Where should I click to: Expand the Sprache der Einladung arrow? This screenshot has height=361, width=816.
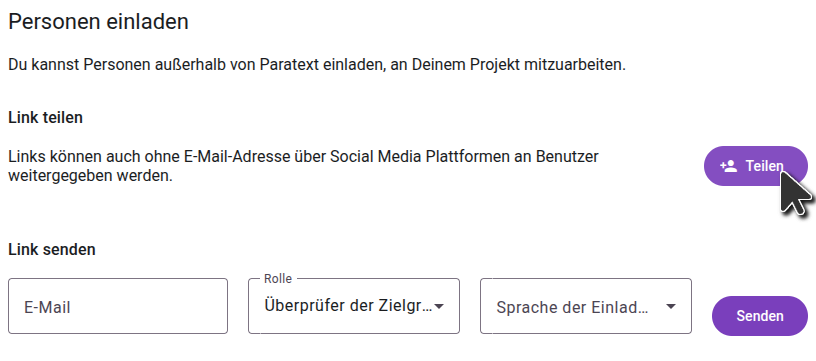pos(671,306)
